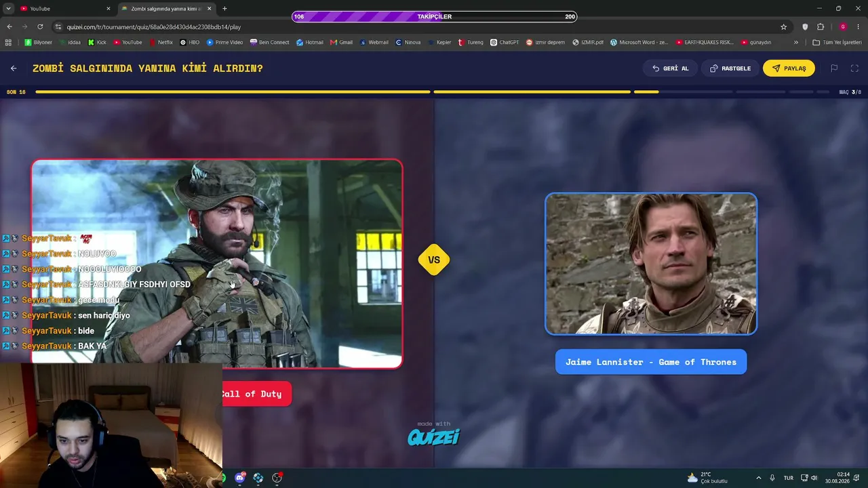Open the clock showing 02:14
868x488 pixels.
837,478
